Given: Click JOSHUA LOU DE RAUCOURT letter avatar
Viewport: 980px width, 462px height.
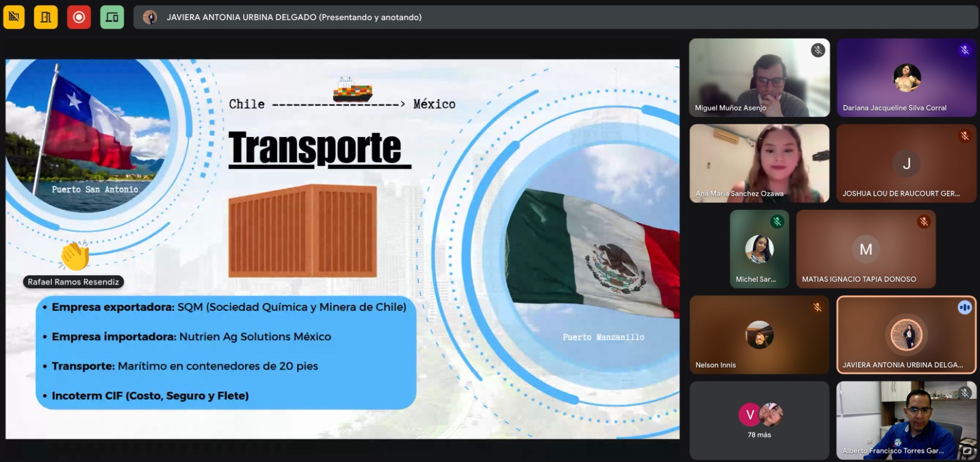Looking at the screenshot, I should pyautogui.click(x=907, y=163).
